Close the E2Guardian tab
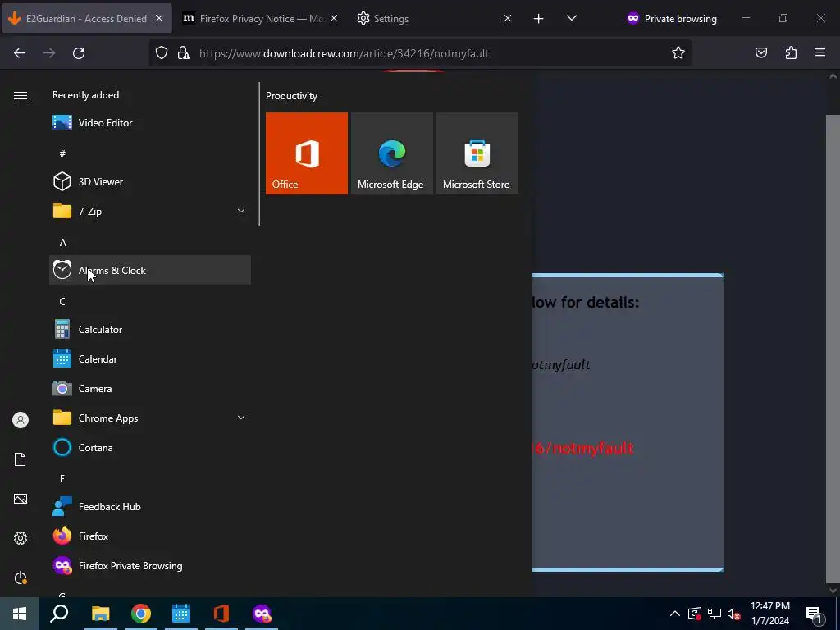The width and height of the screenshot is (840, 630). [x=159, y=18]
